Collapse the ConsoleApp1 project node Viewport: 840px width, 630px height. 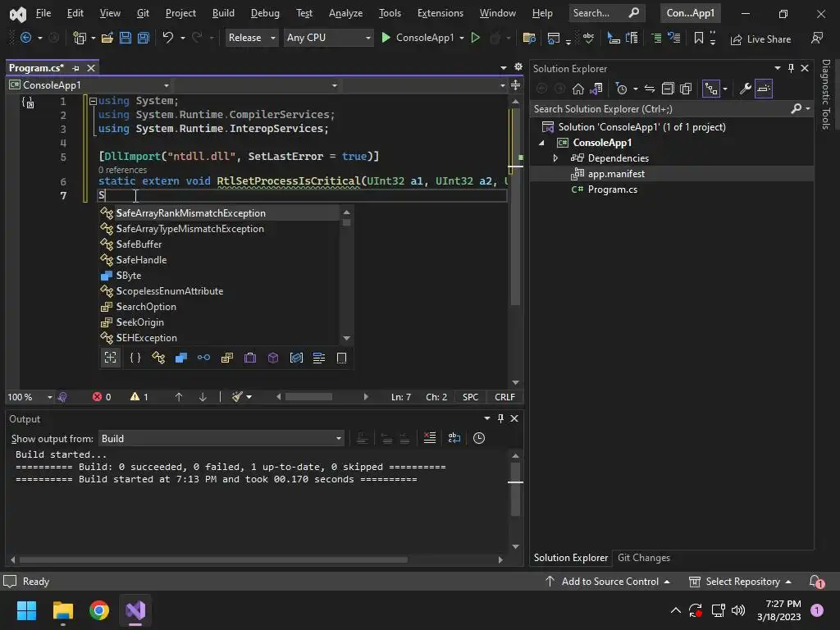point(541,143)
